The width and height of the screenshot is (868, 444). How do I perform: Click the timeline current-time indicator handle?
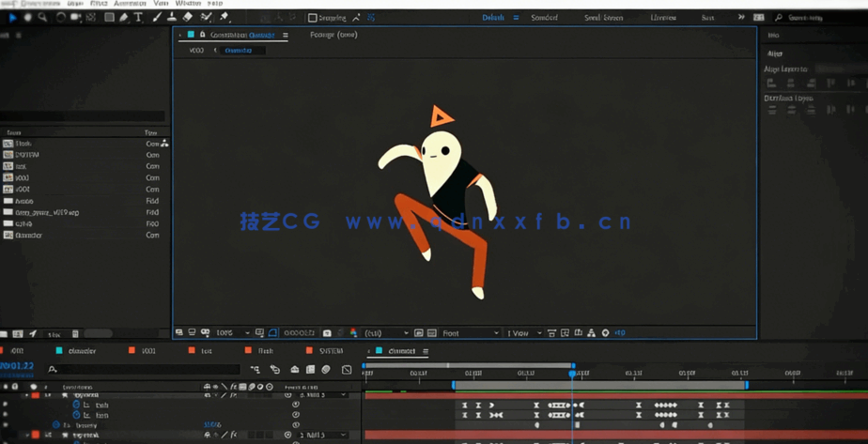(x=572, y=373)
